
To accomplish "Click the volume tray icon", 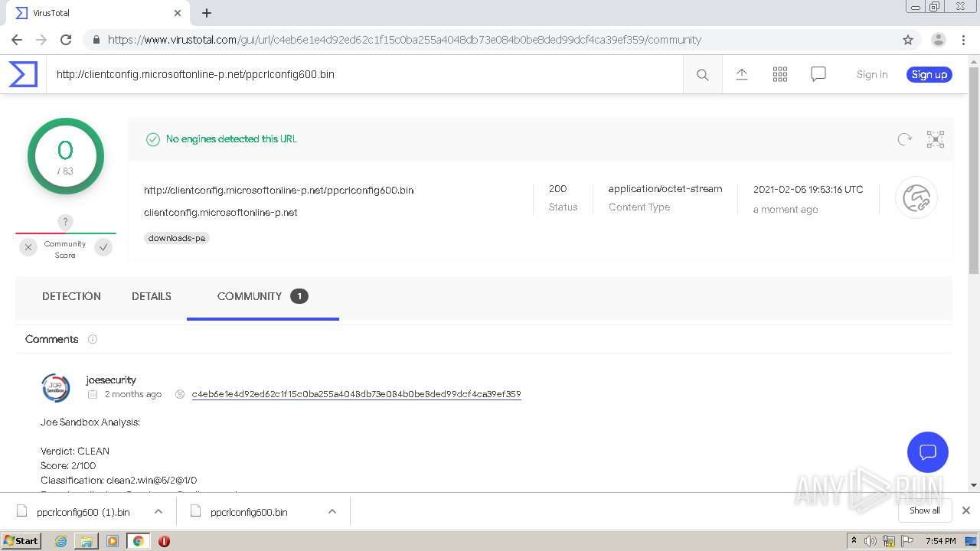I will [871, 541].
